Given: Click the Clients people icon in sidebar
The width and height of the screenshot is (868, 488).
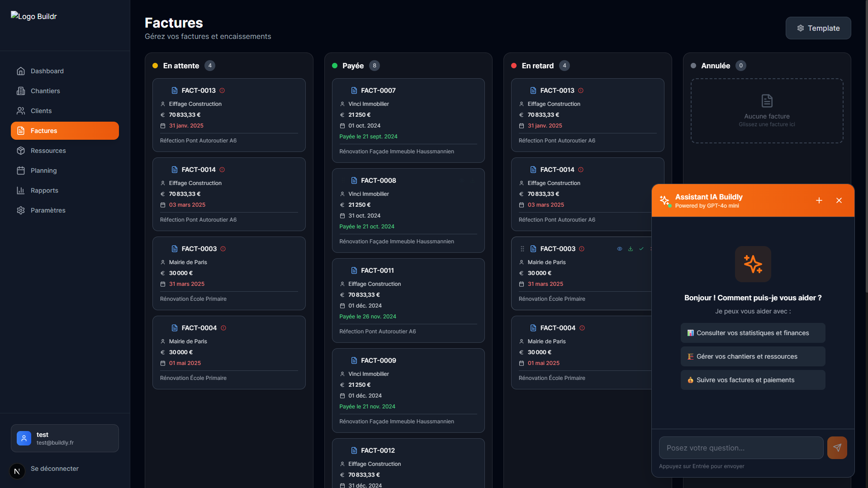Looking at the screenshot, I should [21, 111].
